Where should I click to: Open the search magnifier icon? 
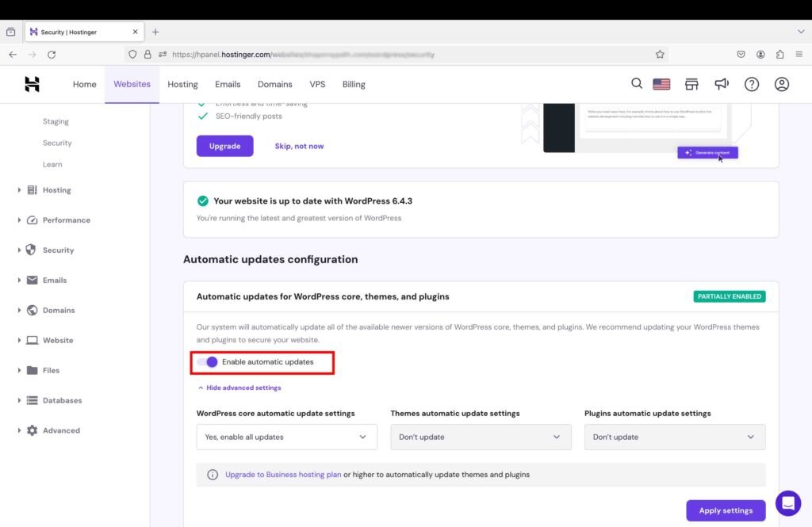(x=637, y=83)
